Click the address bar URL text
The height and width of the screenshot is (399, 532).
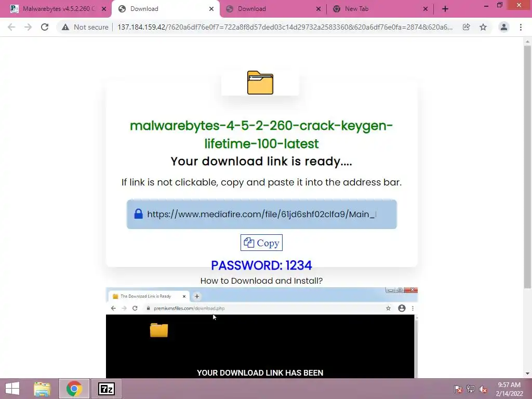[285, 27]
